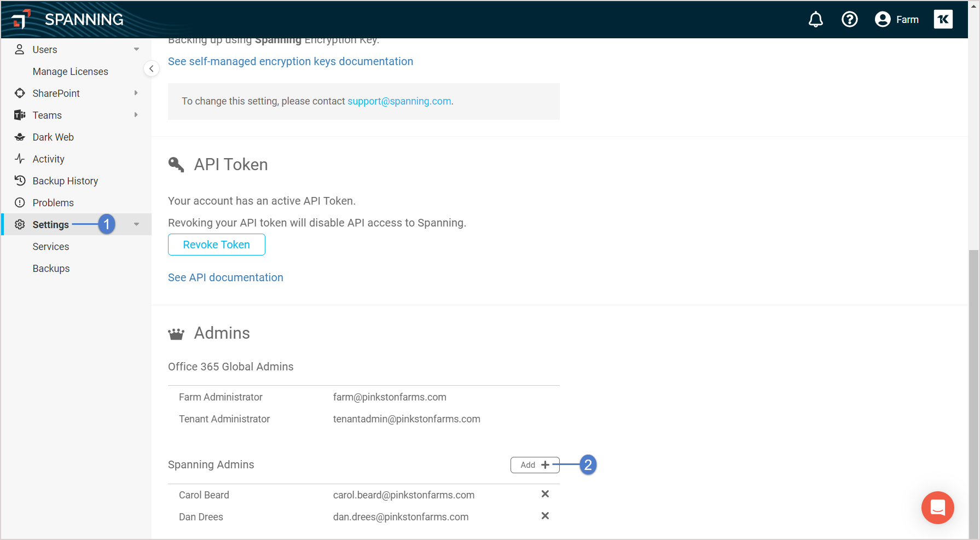Screen dimensions: 980x540
Task: Open Manage Licenses page
Action: pyautogui.click(x=71, y=72)
